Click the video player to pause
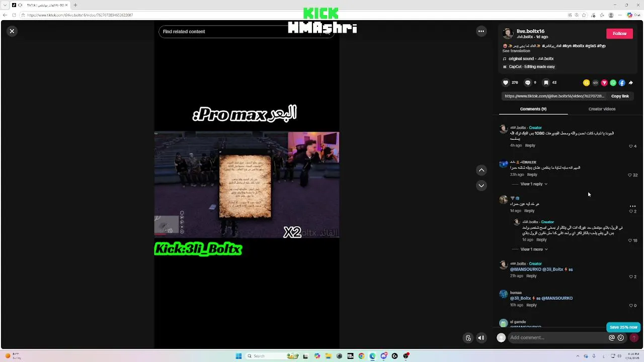Viewport: 644px width, 362px height. 247,185
